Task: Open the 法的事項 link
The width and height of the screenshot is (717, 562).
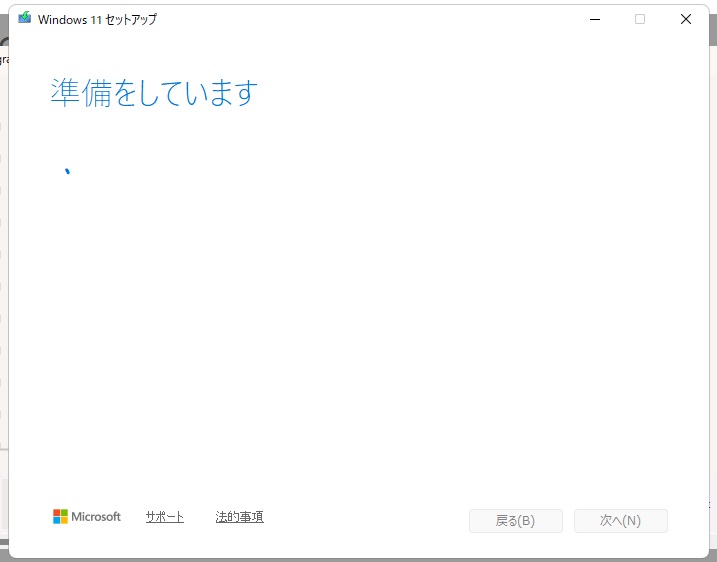Action: click(239, 517)
